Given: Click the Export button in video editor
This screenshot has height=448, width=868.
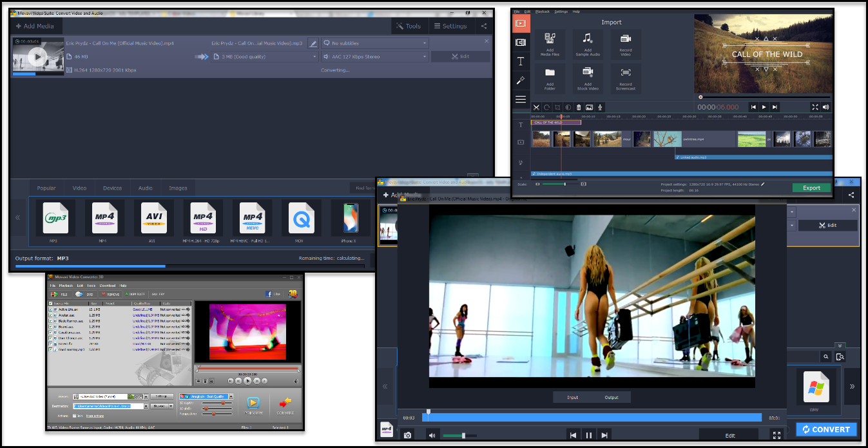Looking at the screenshot, I should pos(811,188).
